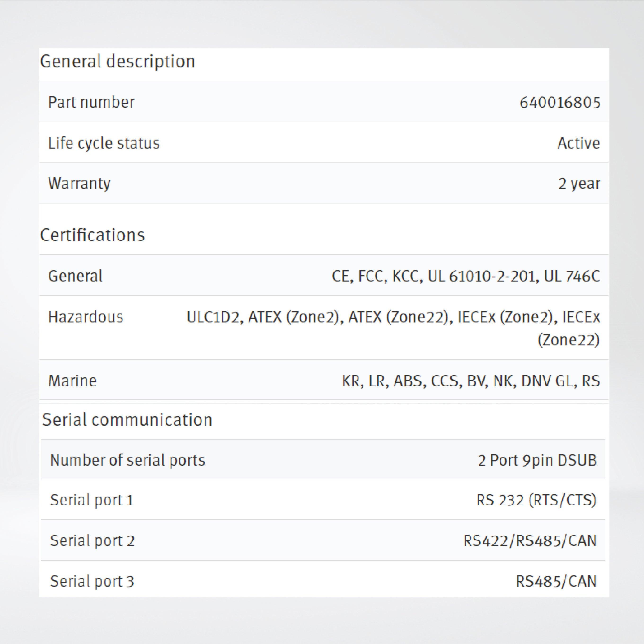Select the Active status value
The image size is (644, 644).
[x=578, y=143]
